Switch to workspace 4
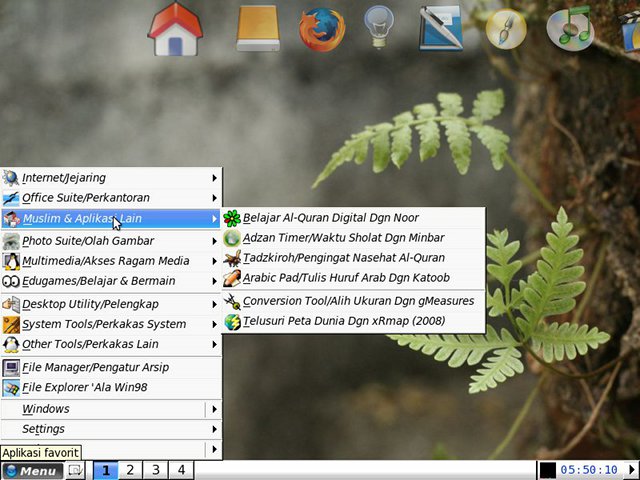 181,470
